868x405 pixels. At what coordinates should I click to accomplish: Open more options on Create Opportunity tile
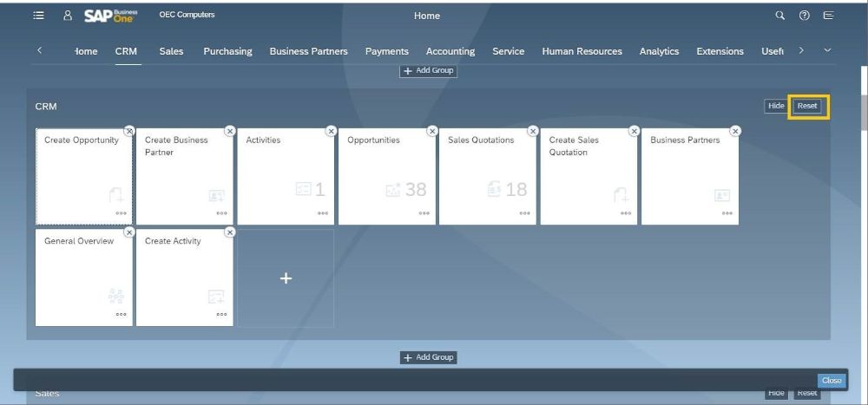click(x=122, y=213)
